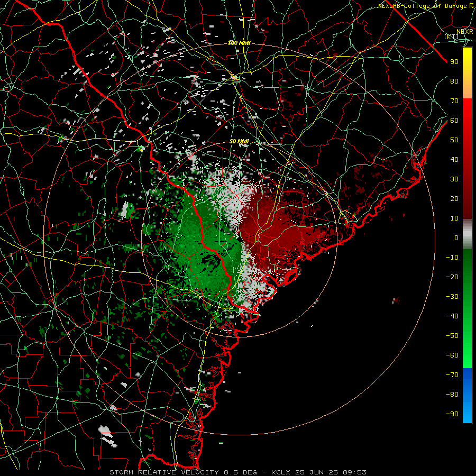
Task: Click the -40 scale value
Action: [x=452, y=316]
